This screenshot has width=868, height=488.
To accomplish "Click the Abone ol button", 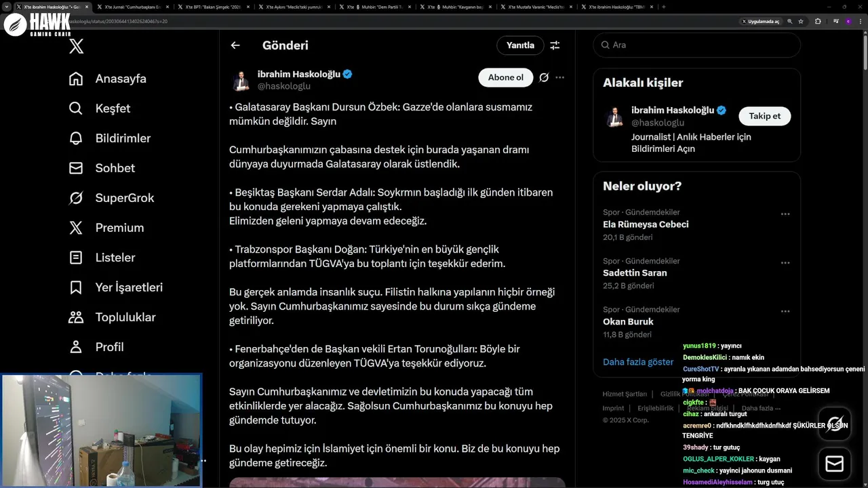I will 506,77.
